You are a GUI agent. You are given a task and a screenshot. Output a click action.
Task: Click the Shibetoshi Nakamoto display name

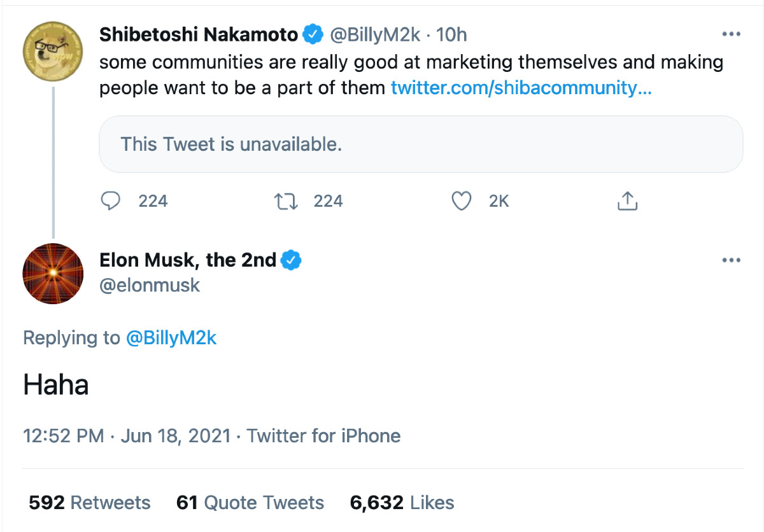pos(199,34)
